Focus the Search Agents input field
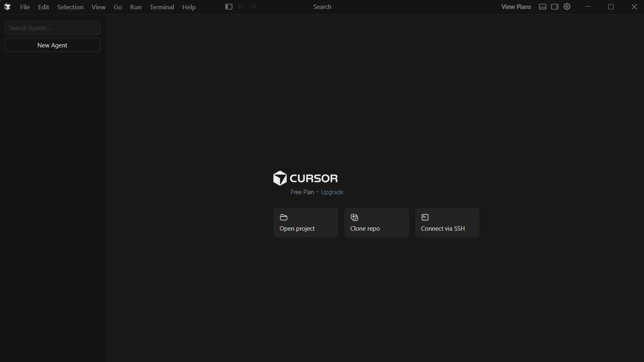 tap(52, 28)
